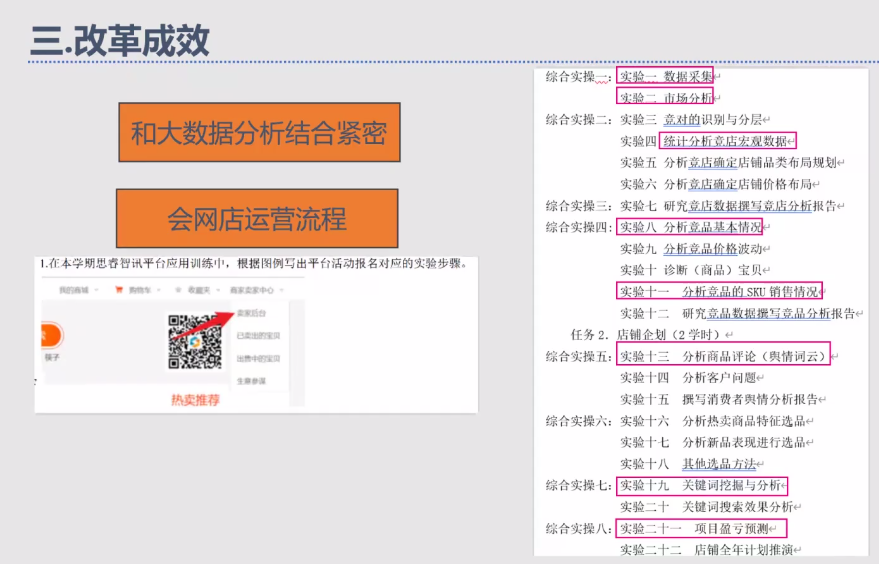Click the boxed 实验十九 关键词挖掘与分析 line
879x564 pixels.
tap(702, 485)
